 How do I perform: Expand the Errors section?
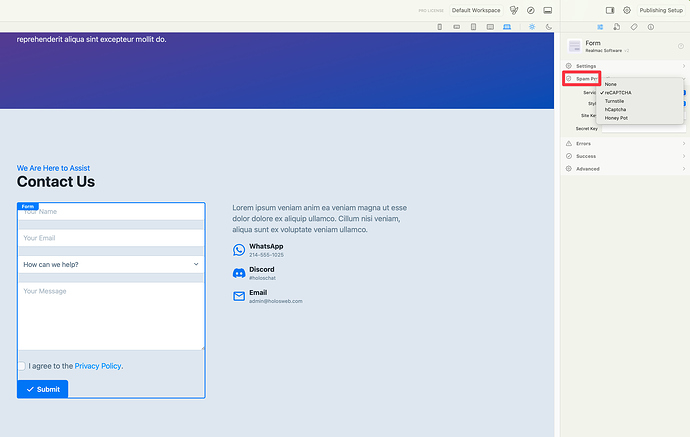[x=625, y=143]
